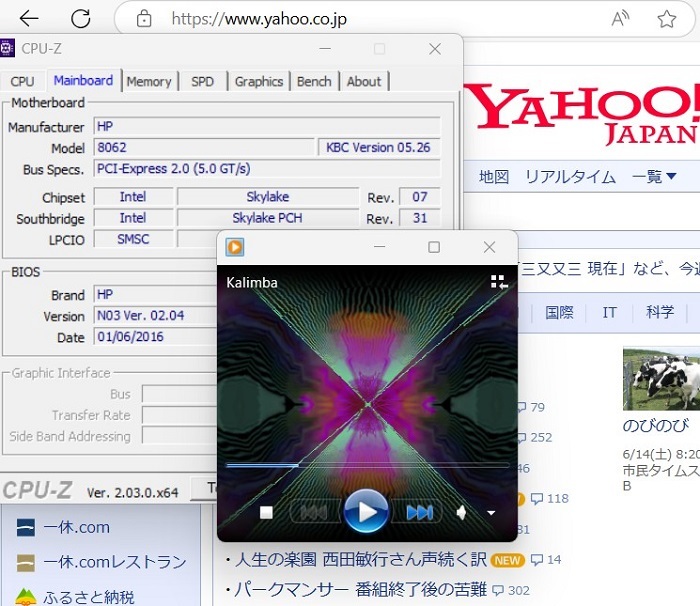Open comments icon for 人生の楽園 article

[536, 560]
